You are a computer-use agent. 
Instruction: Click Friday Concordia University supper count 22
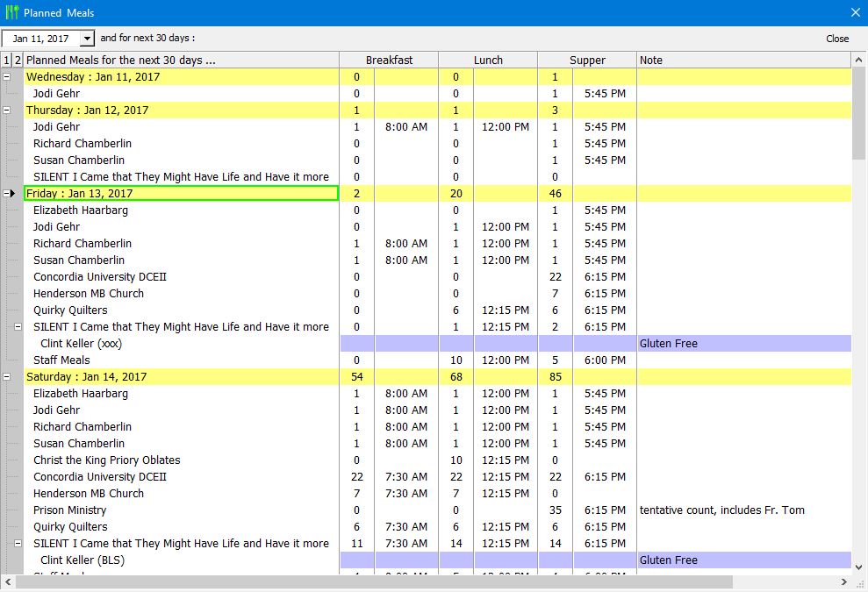[556, 276]
